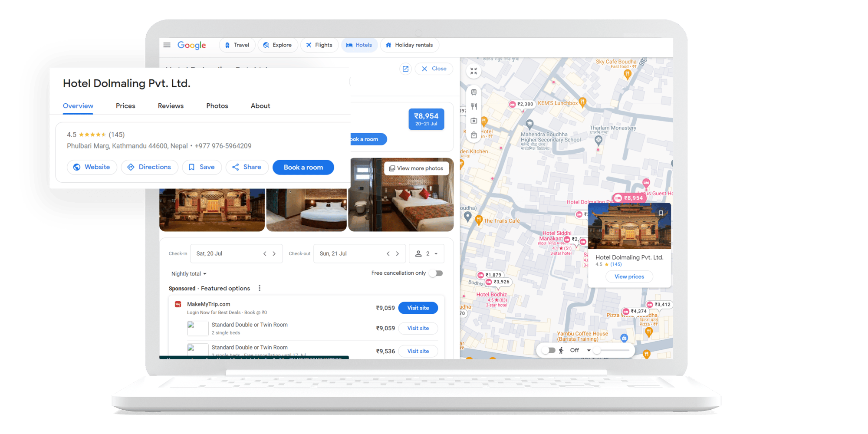Open the Featured options three-dot menu
Image resolution: width=868 pixels, height=434 pixels.
coord(260,288)
